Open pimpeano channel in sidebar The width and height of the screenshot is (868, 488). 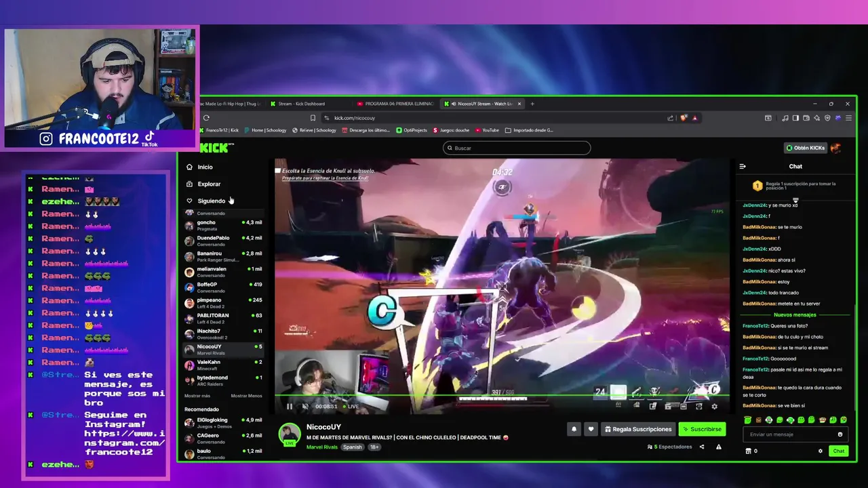(x=223, y=303)
